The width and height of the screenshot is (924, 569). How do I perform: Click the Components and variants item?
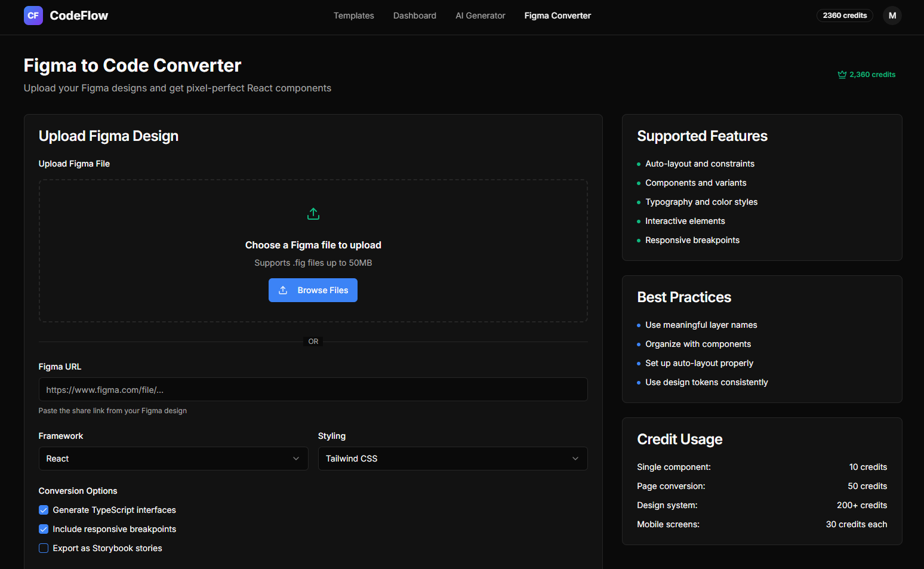[x=696, y=183]
